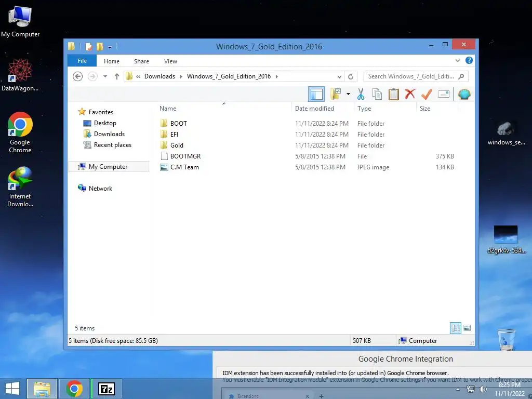Click the Rename toolbar icon
The width and height of the screenshot is (532, 399).
coord(444,94)
